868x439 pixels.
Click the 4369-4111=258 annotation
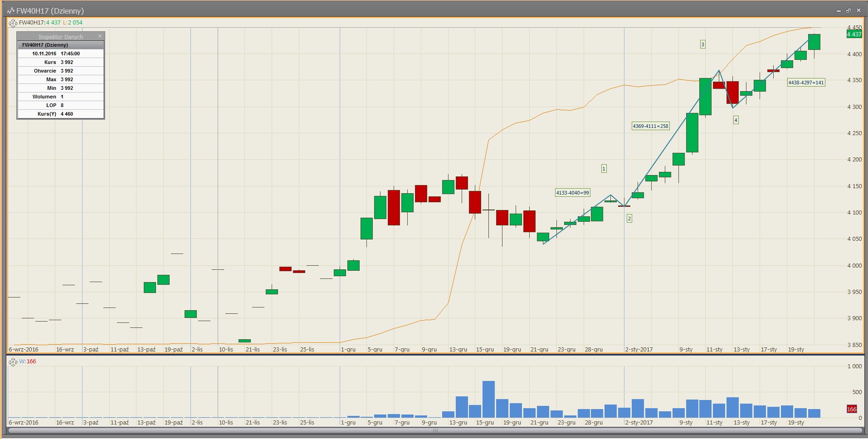pos(650,126)
